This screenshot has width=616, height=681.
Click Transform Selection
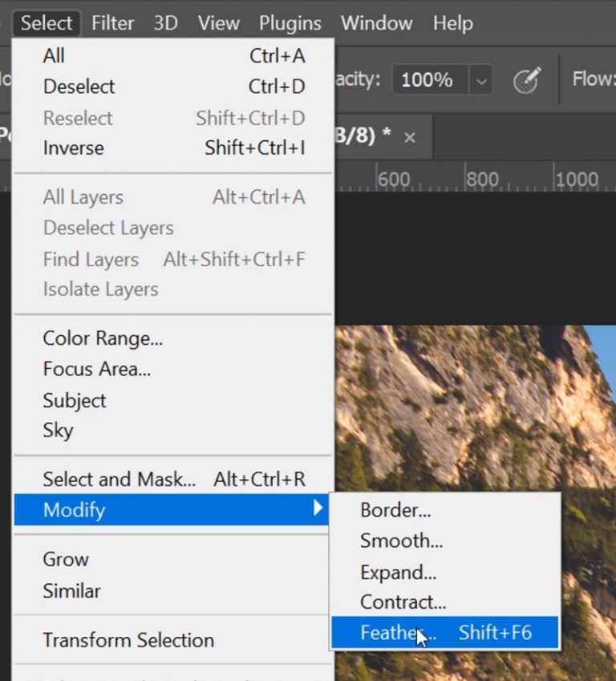point(128,640)
